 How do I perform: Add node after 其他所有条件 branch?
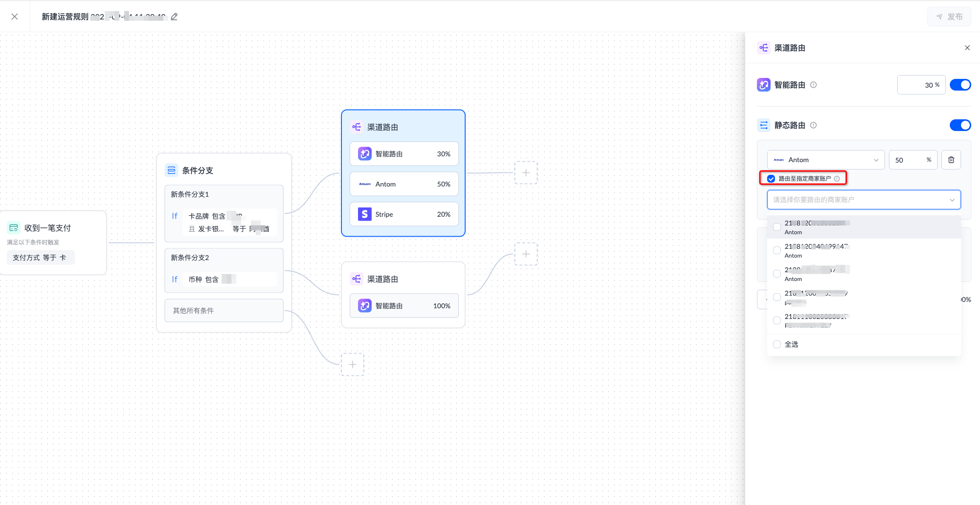(353, 364)
